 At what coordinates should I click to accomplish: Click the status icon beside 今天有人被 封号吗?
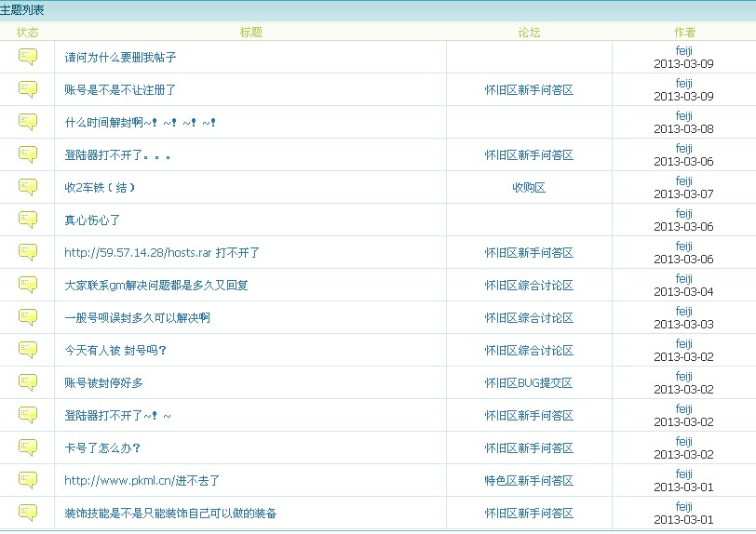tap(28, 351)
